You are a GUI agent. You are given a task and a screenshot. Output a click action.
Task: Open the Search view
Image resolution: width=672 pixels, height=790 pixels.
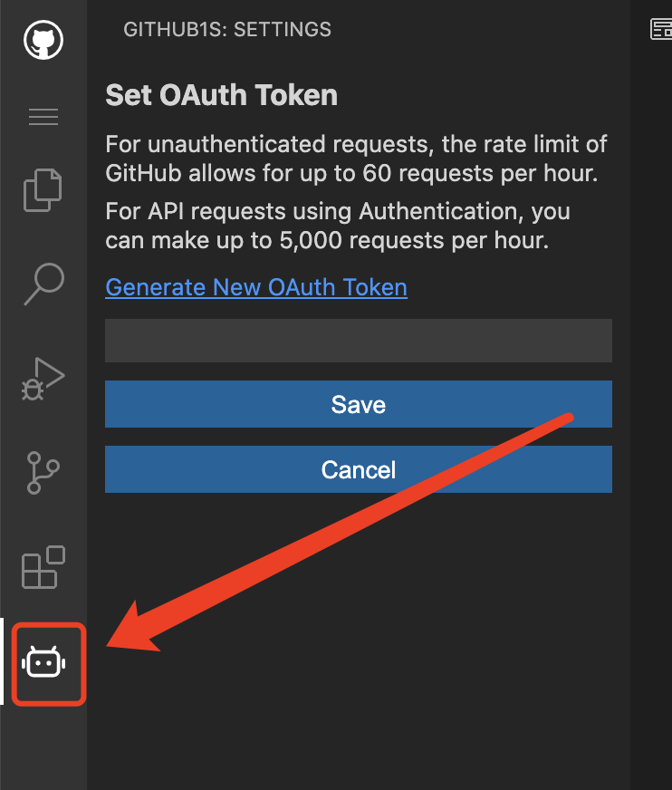click(x=43, y=284)
